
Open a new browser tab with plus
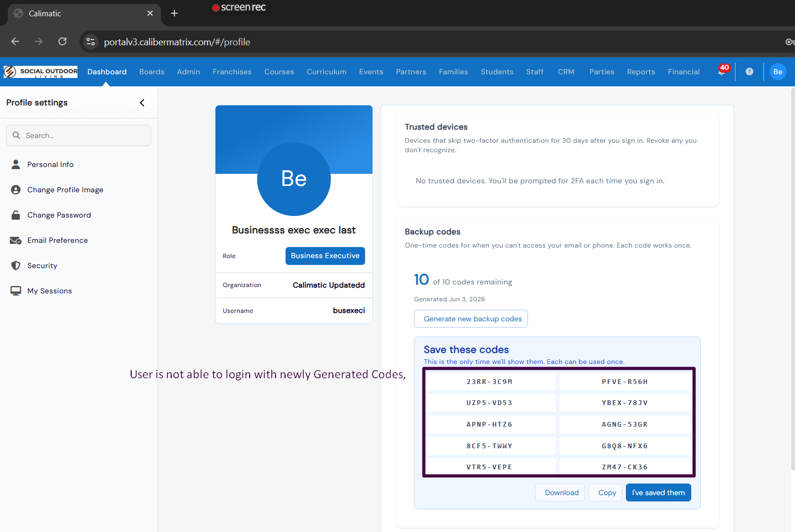174,13
